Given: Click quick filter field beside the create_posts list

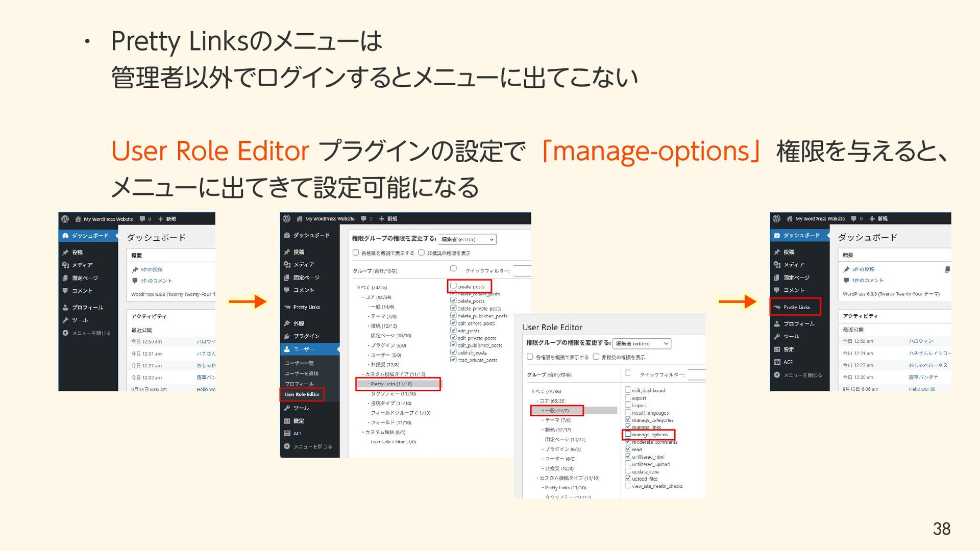Looking at the screenshot, I should [522, 271].
